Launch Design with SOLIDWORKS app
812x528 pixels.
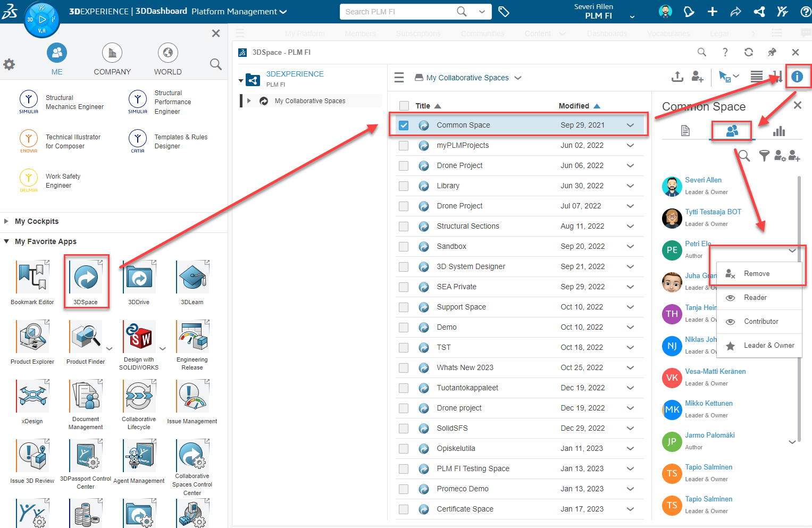tap(139, 337)
